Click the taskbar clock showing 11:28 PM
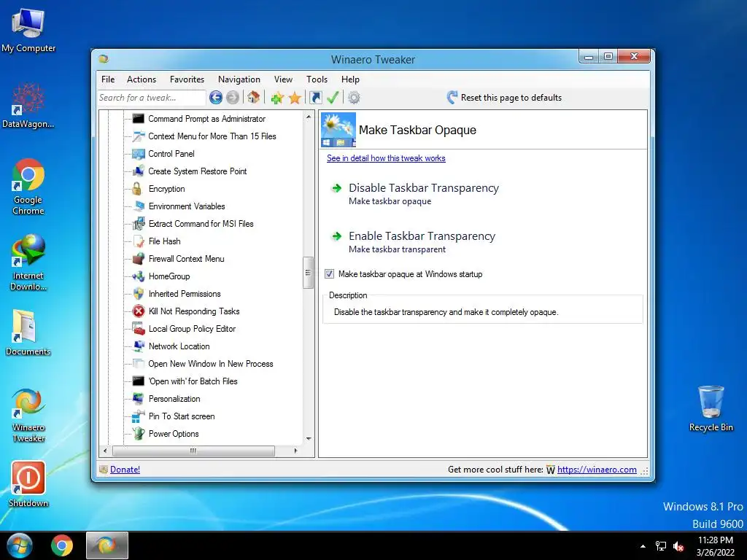The width and height of the screenshot is (747, 560). coord(715,546)
